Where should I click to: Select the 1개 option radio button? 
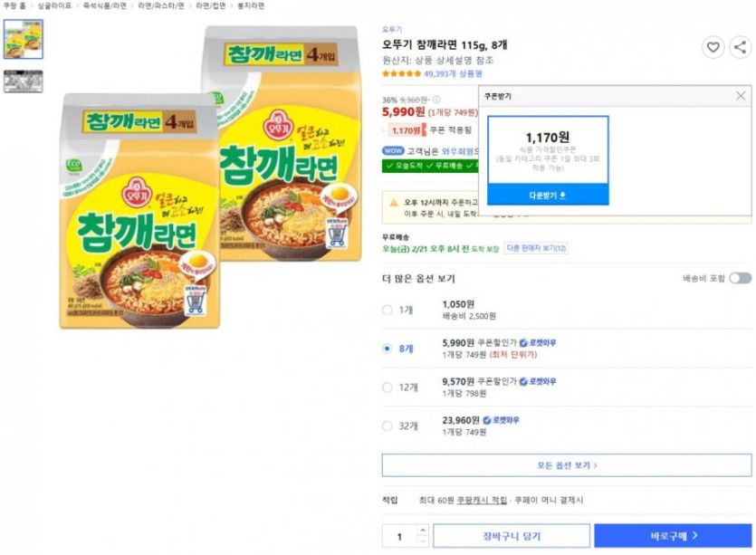(388, 310)
